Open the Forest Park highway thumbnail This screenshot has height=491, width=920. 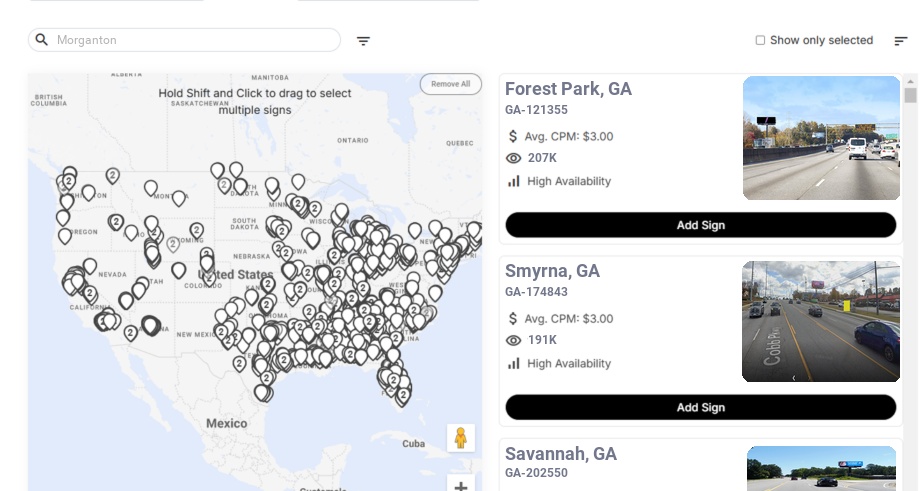[x=821, y=138]
